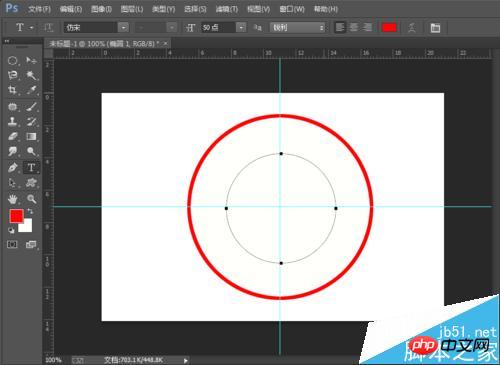Click the red text color swatch
Screen dimensions: 500x365
389,27
